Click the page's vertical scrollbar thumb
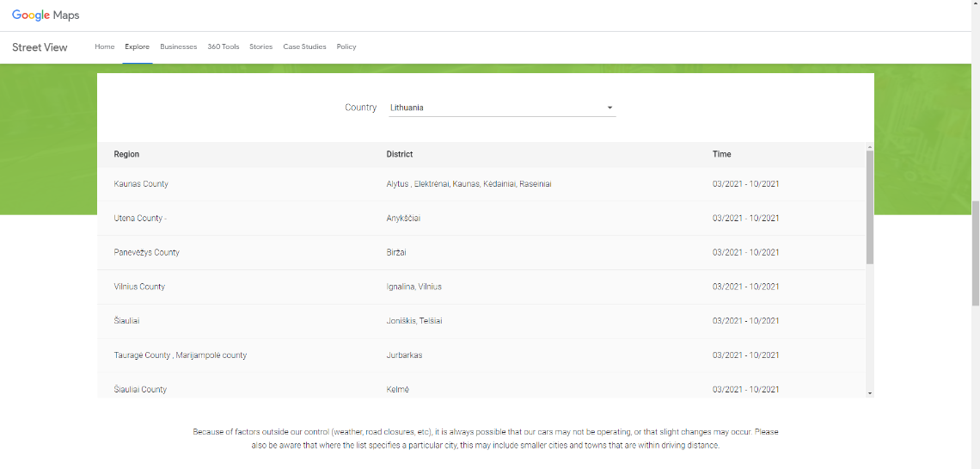Image resolution: width=980 pixels, height=469 pixels. (x=976, y=253)
